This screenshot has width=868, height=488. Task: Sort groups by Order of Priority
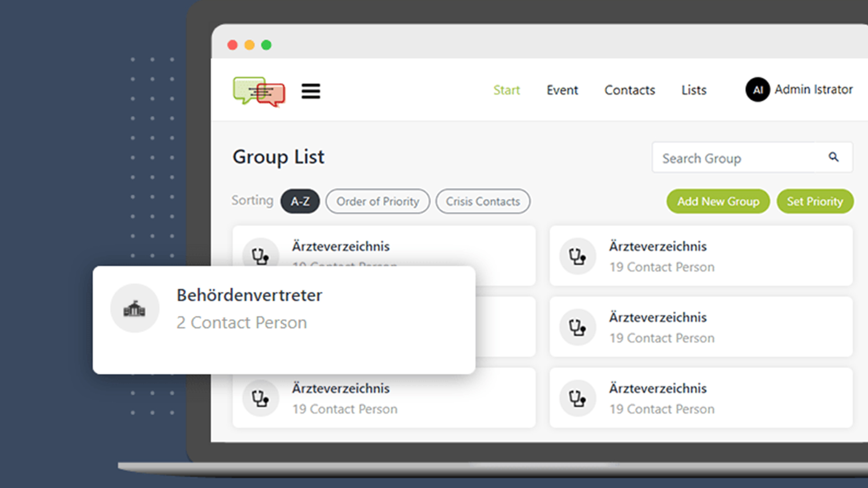pyautogui.click(x=377, y=202)
